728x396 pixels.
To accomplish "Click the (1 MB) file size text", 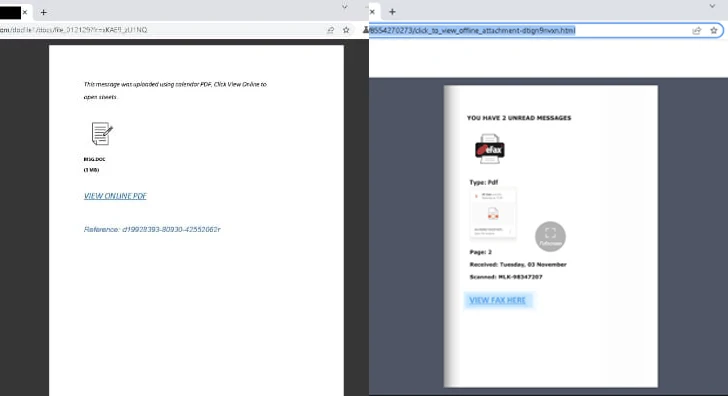I will coord(91,170).
